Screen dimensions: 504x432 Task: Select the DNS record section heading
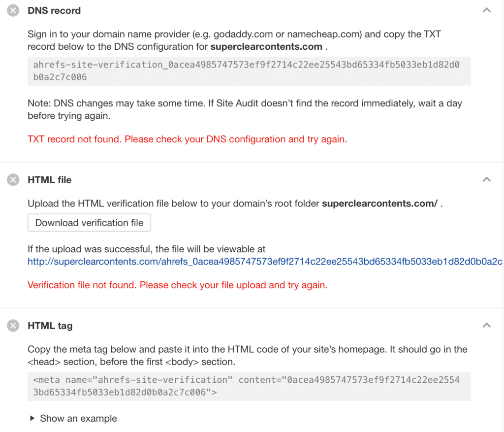54,10
